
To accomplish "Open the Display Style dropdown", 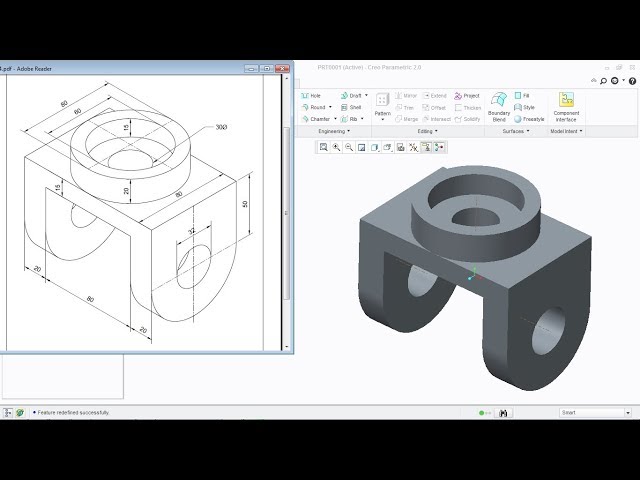I will pyautogui.click(x=374, y=147).
